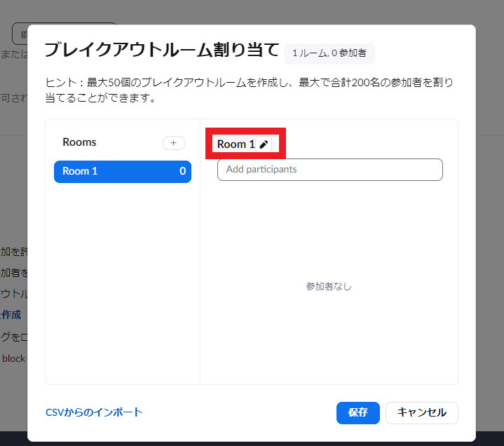Click the empty area under 参加者なし
Image resolution: width=504 pixels, height=446 pixels.
tap(329, 337)
